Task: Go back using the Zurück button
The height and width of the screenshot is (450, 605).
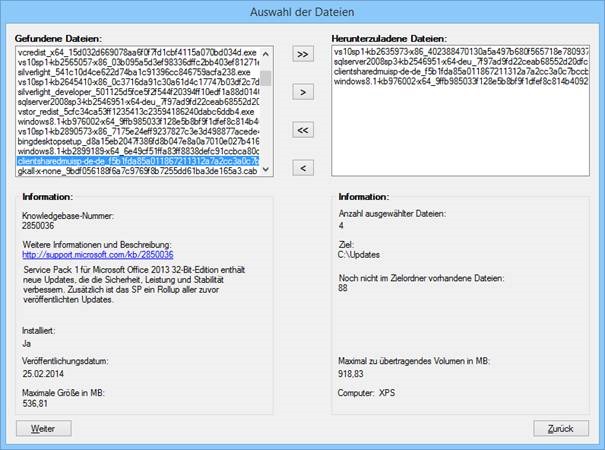Action: [x=560, y=428]
